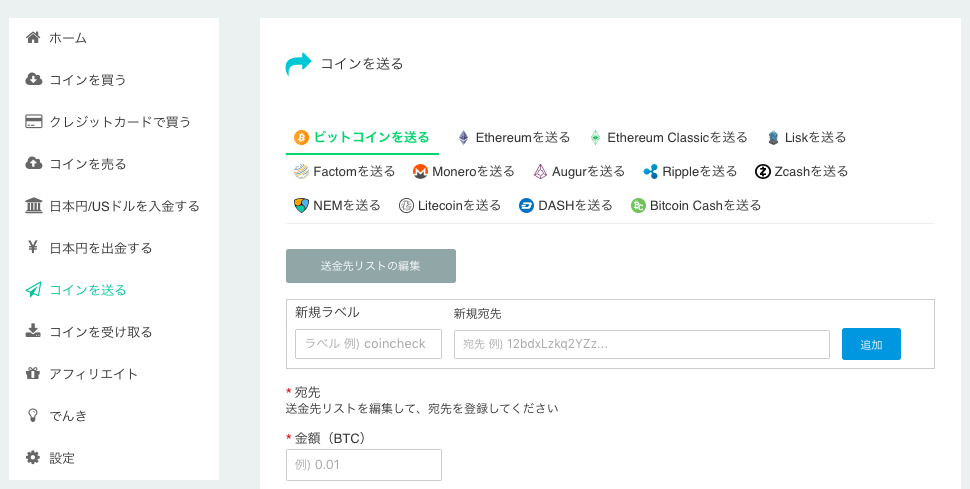Switch to the Ethereumを送る tab
Image resolution: width=970 pixels, height=489 pixels.
pyautogui.click(x=514, y=138)
